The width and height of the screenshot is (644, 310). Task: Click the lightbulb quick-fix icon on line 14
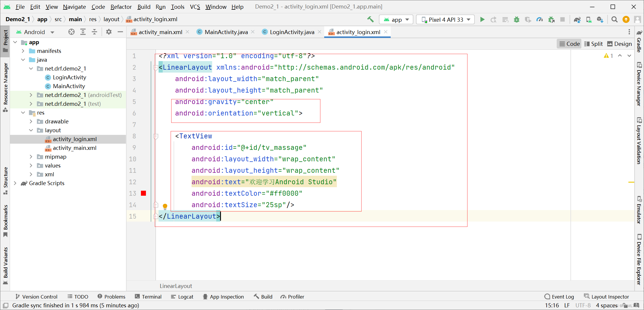tap(165, 206)
